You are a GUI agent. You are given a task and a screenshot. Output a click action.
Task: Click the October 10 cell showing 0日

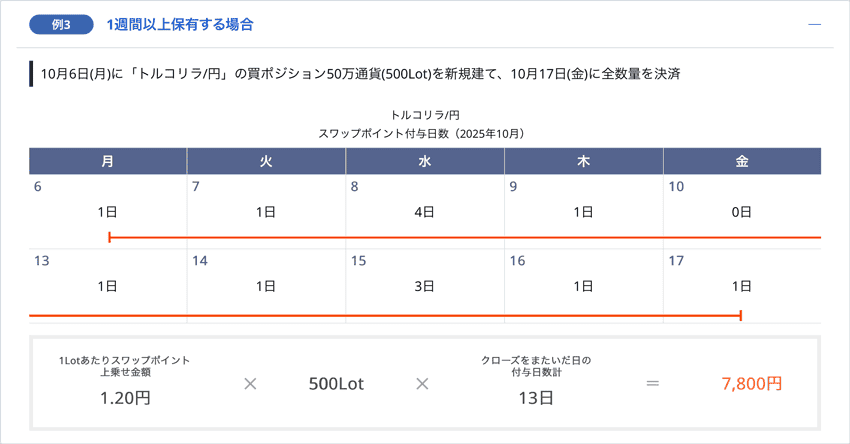click(742, 211)
